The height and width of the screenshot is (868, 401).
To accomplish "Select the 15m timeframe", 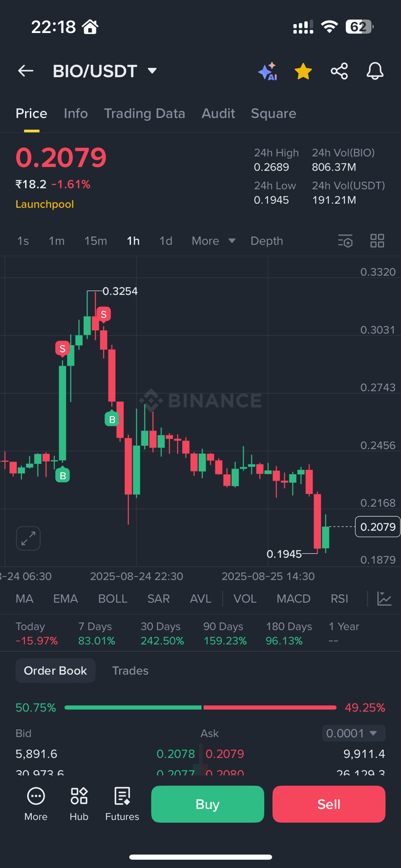I will 95,241.
